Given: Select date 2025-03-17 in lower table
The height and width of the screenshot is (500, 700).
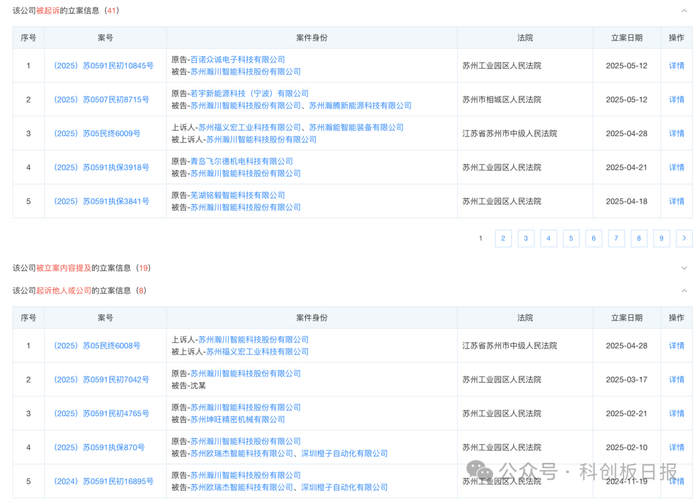Looking at the screenshot, I should click(x=626, y=379).
